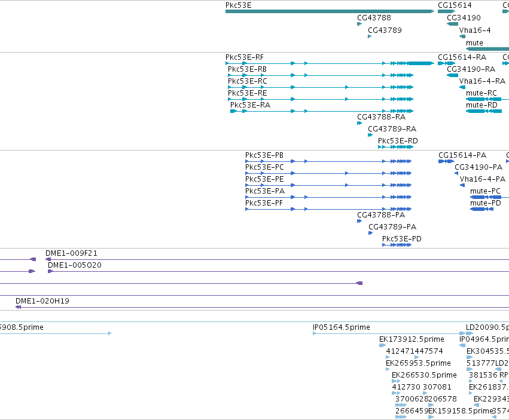Open EST EK265953.5prime

click(x=418, y=363)
